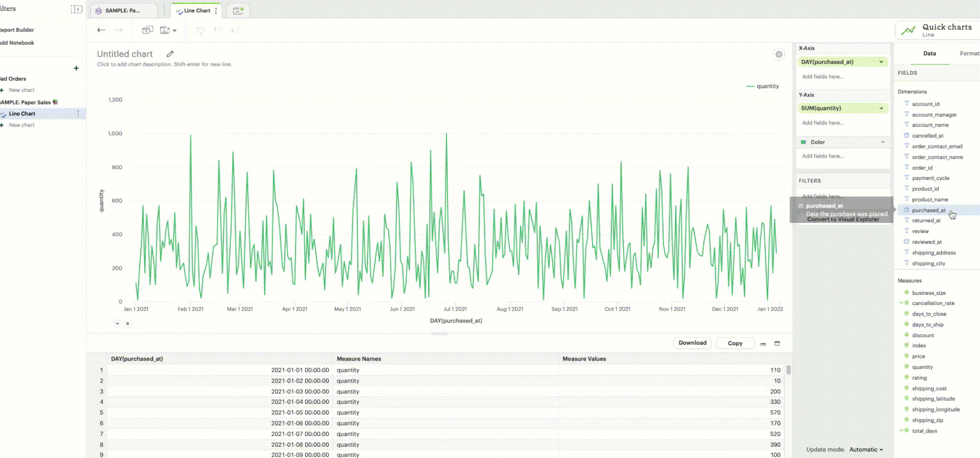
Task: Open Line Chart tab's three-dot menu
Action: (216, 11)
